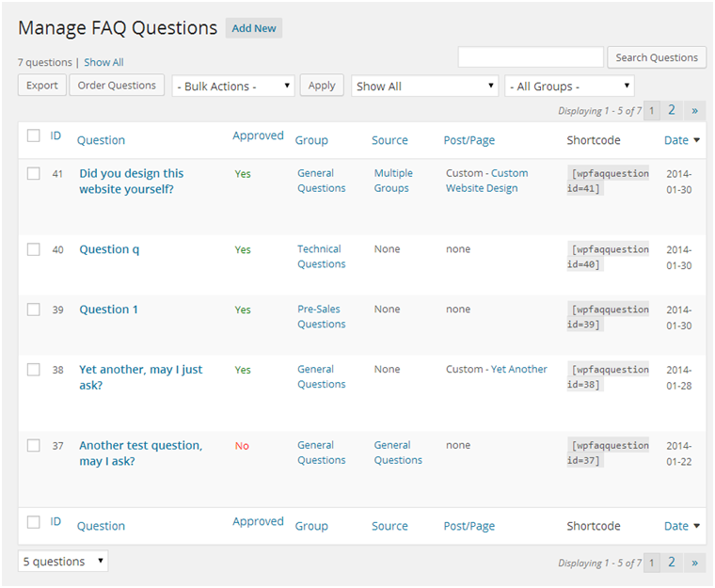Click next page arrow in bottom pagination
This screenshot has height=588, width=715.
coord(694,563)
